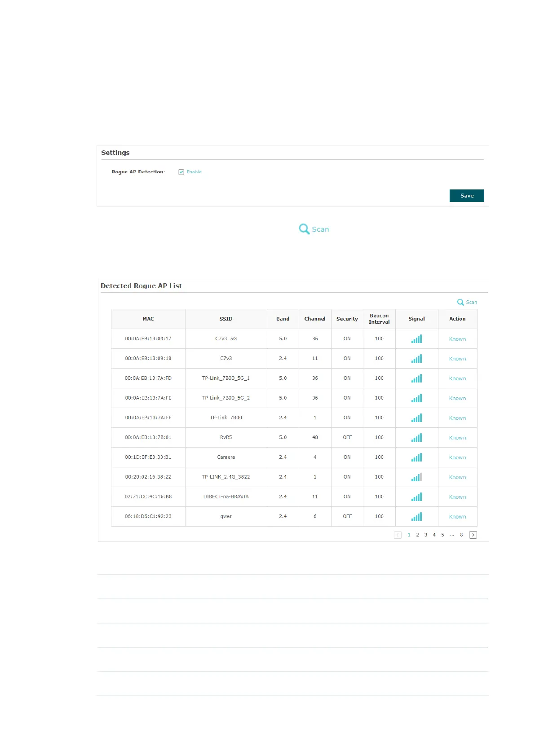Open page 3 of the AP list
535x756 pixels.
pos(426,535)
